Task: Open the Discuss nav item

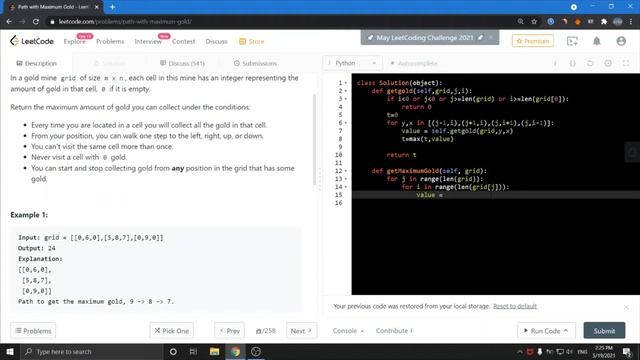Action: (216, 41)
